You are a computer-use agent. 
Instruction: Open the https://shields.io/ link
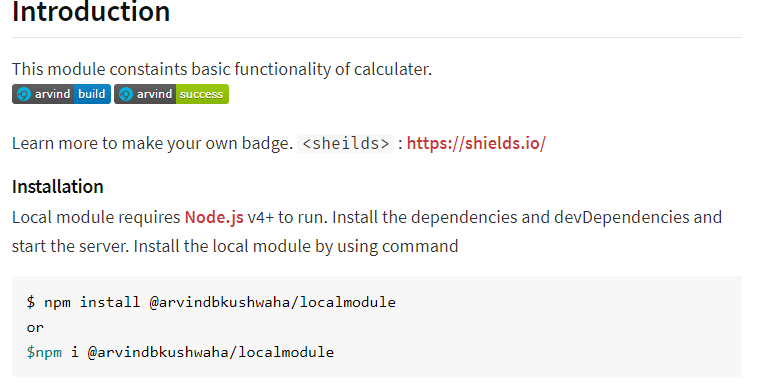coord(476,143)
